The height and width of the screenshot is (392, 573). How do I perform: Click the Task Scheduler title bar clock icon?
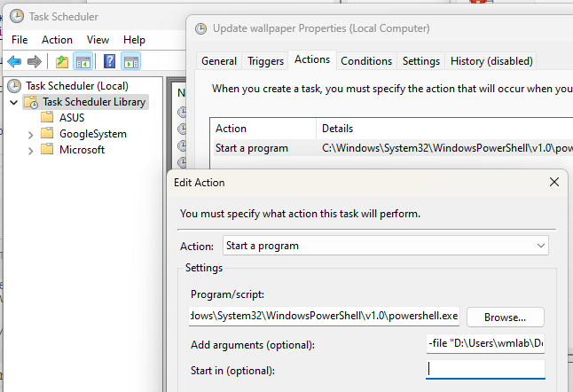17,17
